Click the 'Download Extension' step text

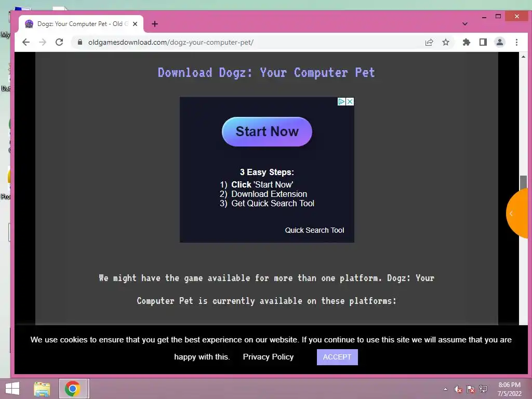click(x=269, y=194)
